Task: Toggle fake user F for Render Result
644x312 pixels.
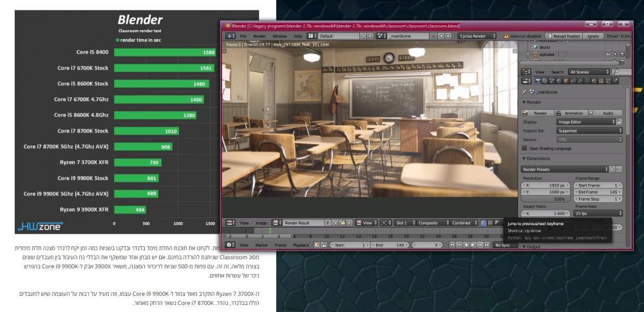Action: coord(328,223)
